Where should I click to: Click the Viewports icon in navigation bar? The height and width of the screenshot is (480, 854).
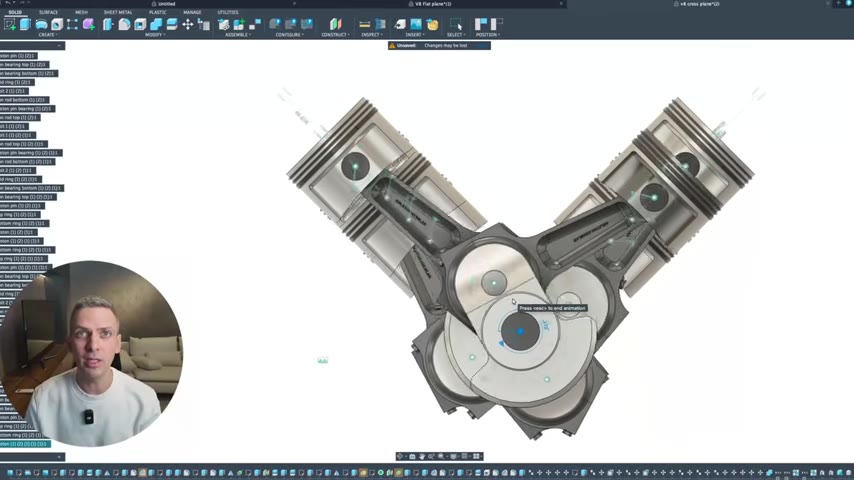[x=477, y=457]
